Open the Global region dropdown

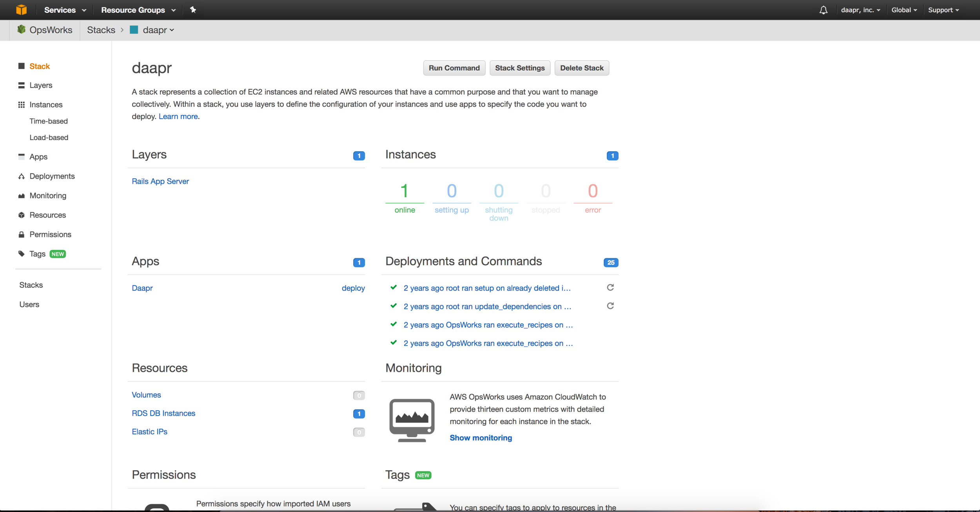pos(904,10)
